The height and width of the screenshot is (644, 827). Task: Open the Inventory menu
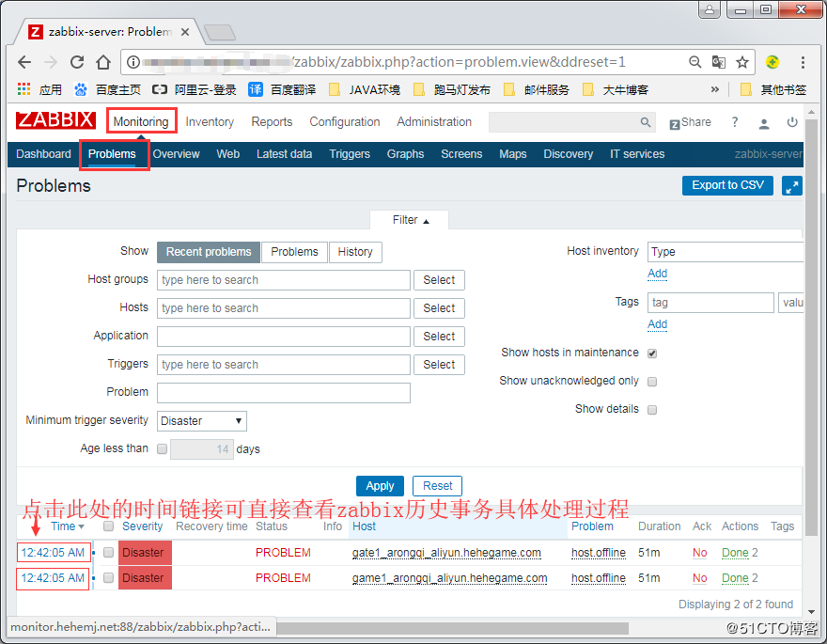(210, 122)
